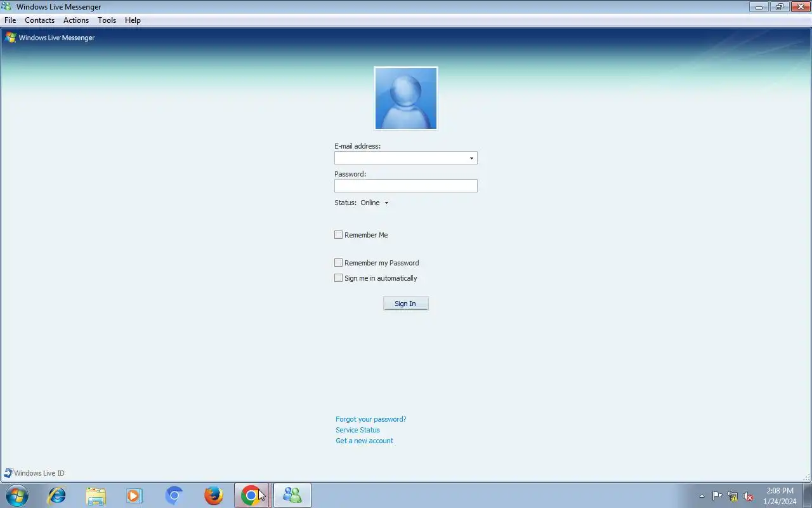Launch Windows Media Player from the taskbar
Viewport: 812px width, 508px height.
point(134,495)
